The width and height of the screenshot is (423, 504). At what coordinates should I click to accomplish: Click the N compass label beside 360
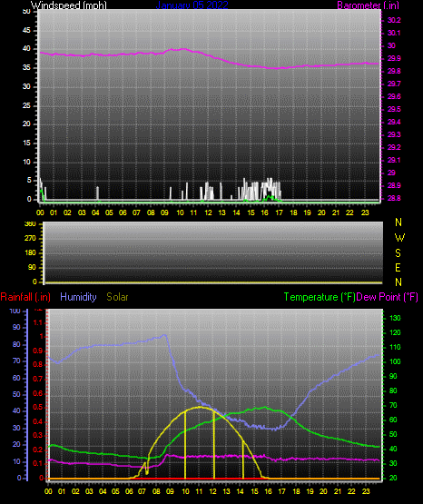(x=398, y=222)
